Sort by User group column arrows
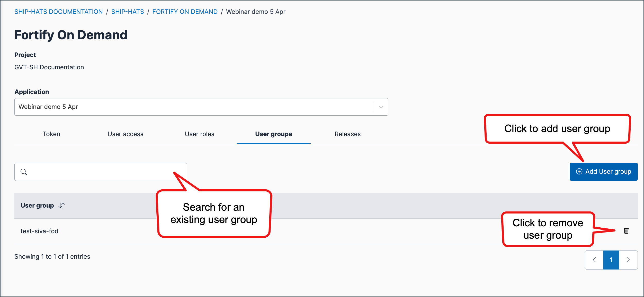Image resolution: width=644 pixels, height=297 pixels. 61,205
